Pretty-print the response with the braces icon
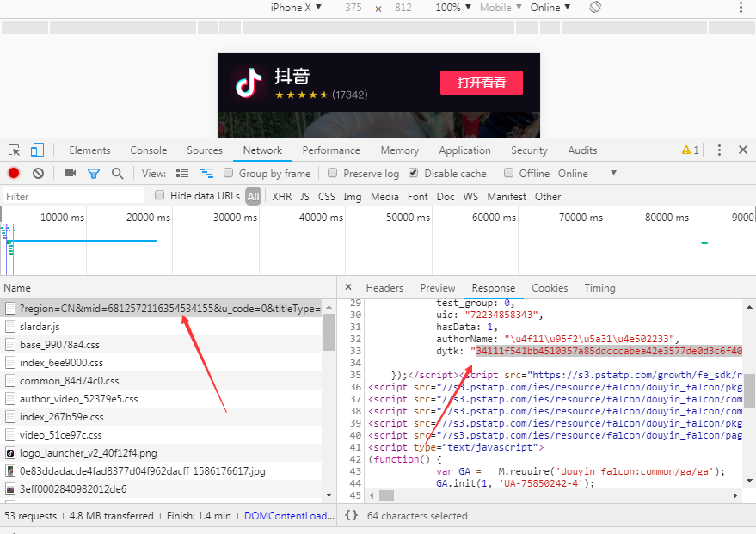Image resolution: width=756 pixels, height=534 pixels. pos(352,515)
